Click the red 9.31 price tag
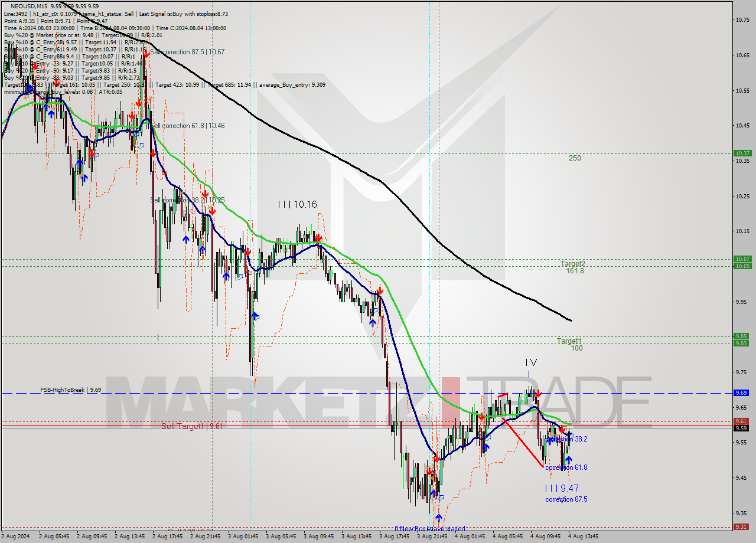The image size is (756, 543). [742, 527]
